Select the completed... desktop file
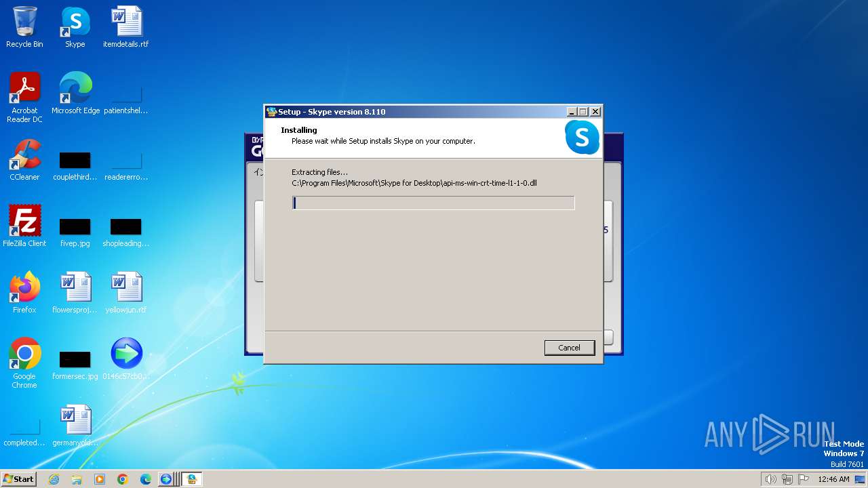Viewport: 868px width, 488px height. (24, 432)
